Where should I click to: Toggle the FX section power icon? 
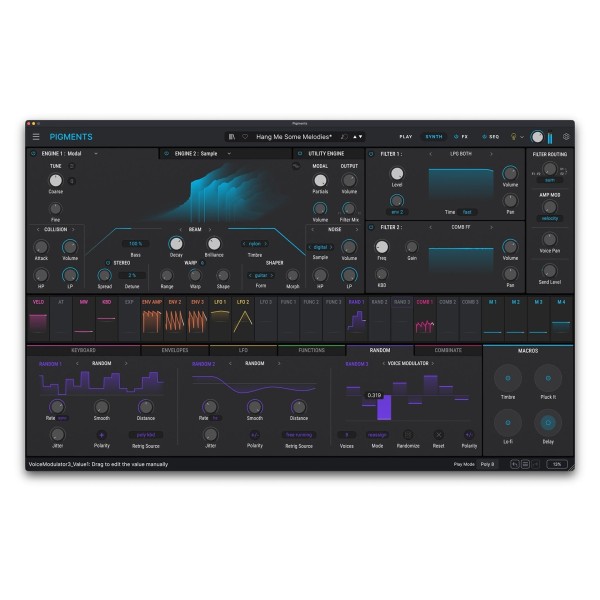tap(456, 137)
